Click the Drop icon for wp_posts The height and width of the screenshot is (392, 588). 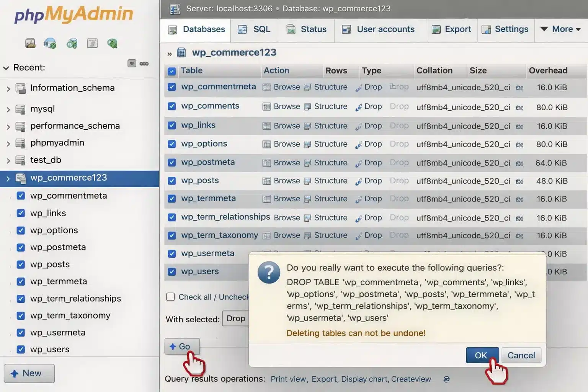pyautogui.click(x=358, y=181)
